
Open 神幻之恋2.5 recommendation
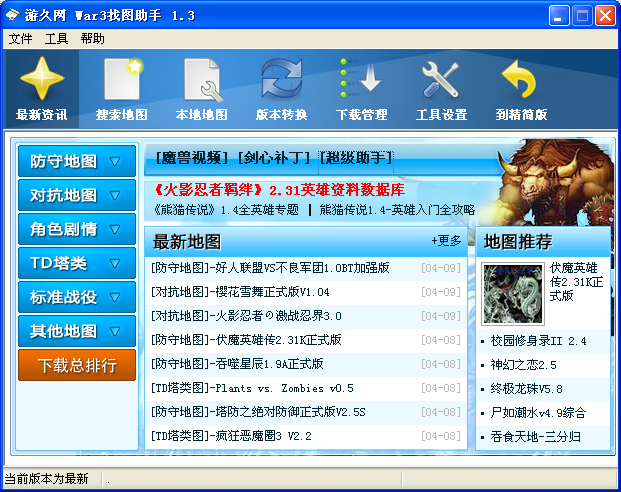point(524,365)
